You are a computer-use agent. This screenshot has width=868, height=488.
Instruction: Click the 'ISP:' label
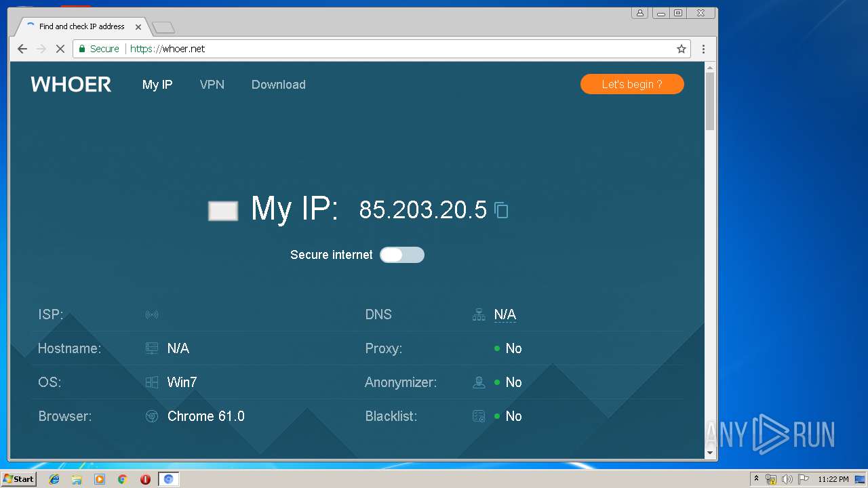(51, 314)
